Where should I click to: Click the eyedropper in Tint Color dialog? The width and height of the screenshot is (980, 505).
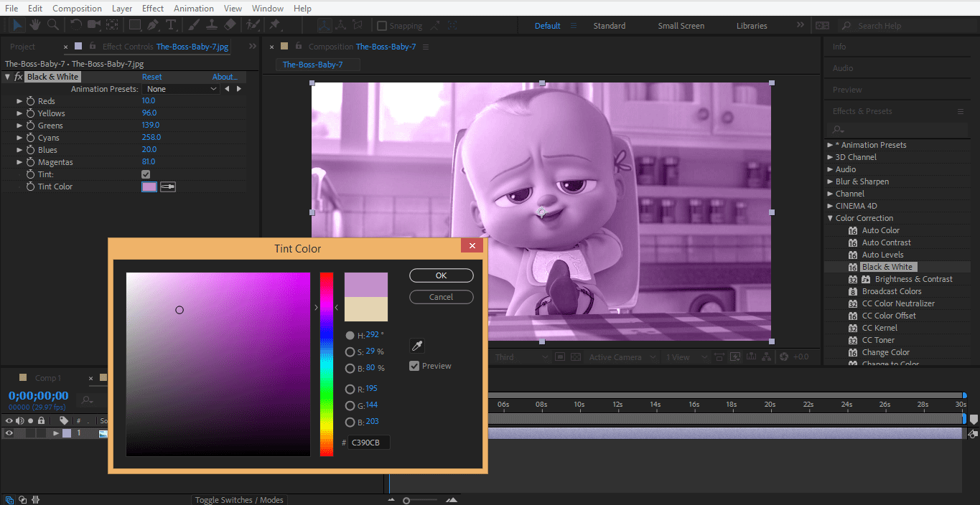(416, 346)
